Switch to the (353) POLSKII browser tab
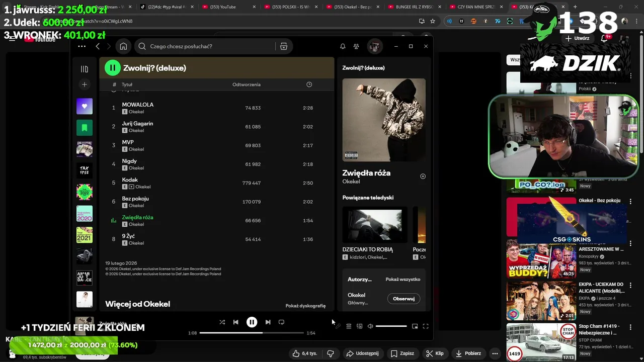This screenshot has height=362, width=644. coord(291,7)
